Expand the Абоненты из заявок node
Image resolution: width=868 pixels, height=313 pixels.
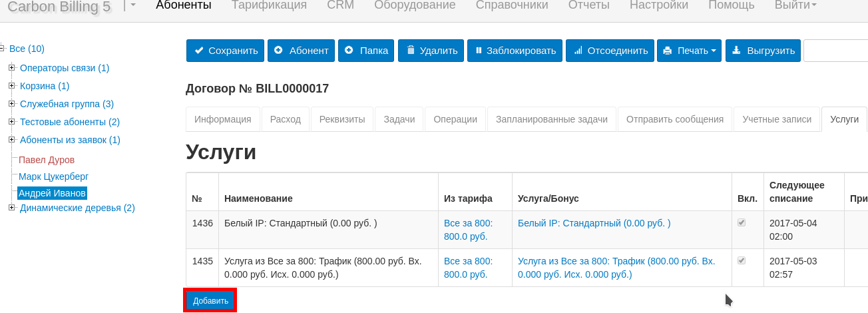[x=12, y=140]
